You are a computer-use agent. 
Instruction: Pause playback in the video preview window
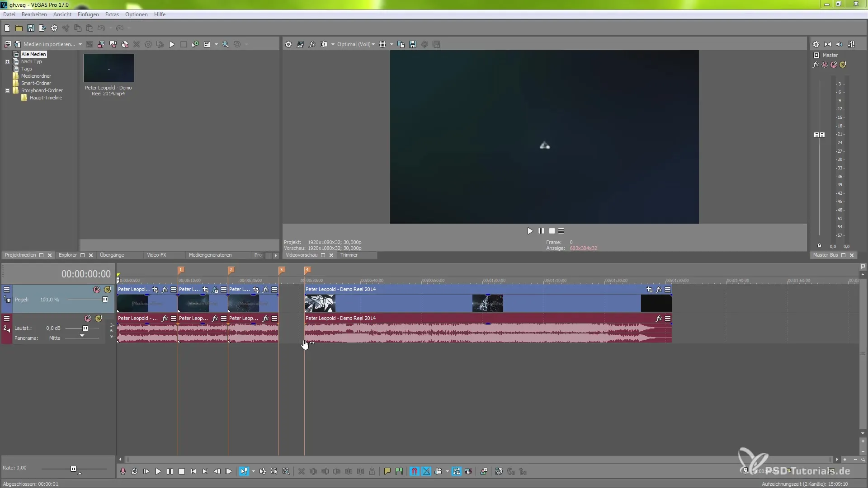[541, 231]
